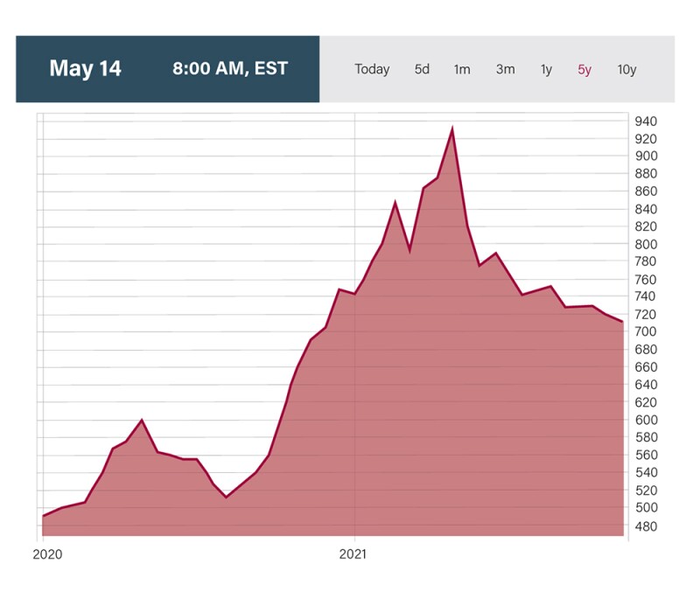Screen dimensions: 700x592
Task: Click the chart's highest peak near 930
Action: pos(451,129)
